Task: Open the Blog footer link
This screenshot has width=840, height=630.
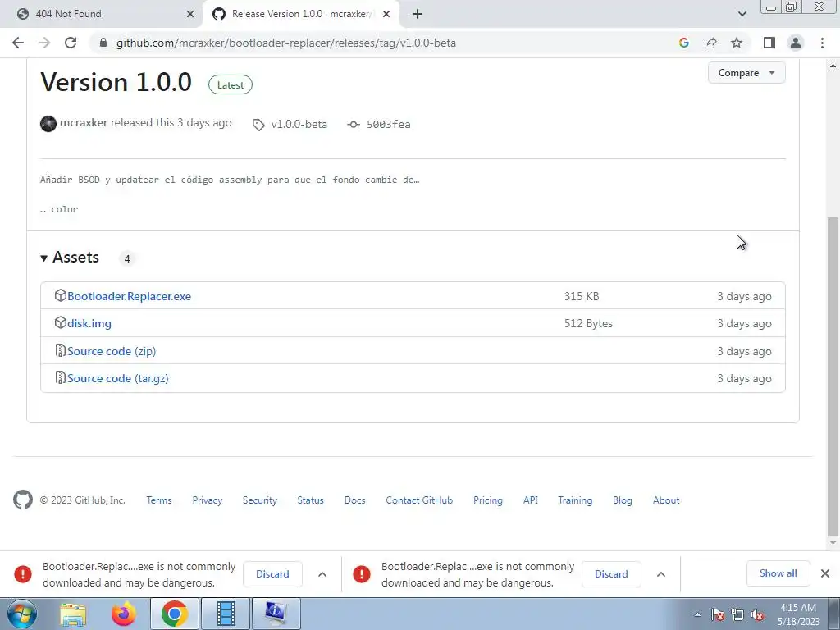Action: tap(623, 500)
